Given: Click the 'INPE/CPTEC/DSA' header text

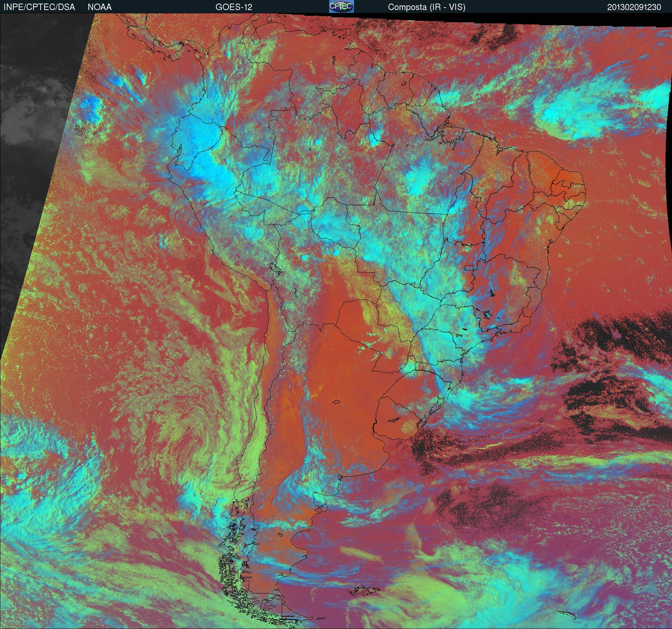Looking at the screenshot, I should (x=39, y=7).
